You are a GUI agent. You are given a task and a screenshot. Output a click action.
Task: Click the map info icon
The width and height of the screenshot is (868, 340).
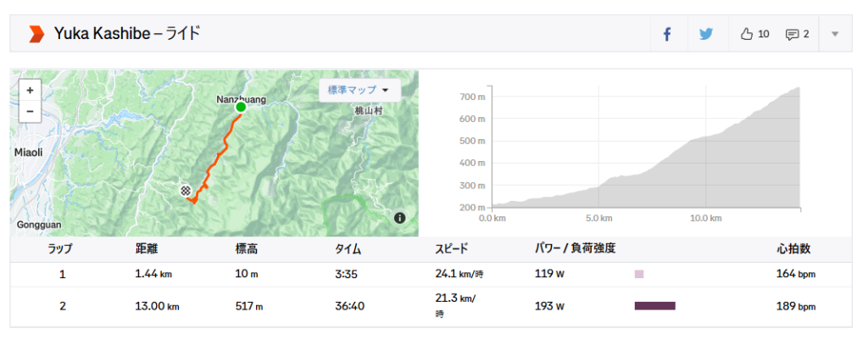pyautogui.click(x=399, y=218)
